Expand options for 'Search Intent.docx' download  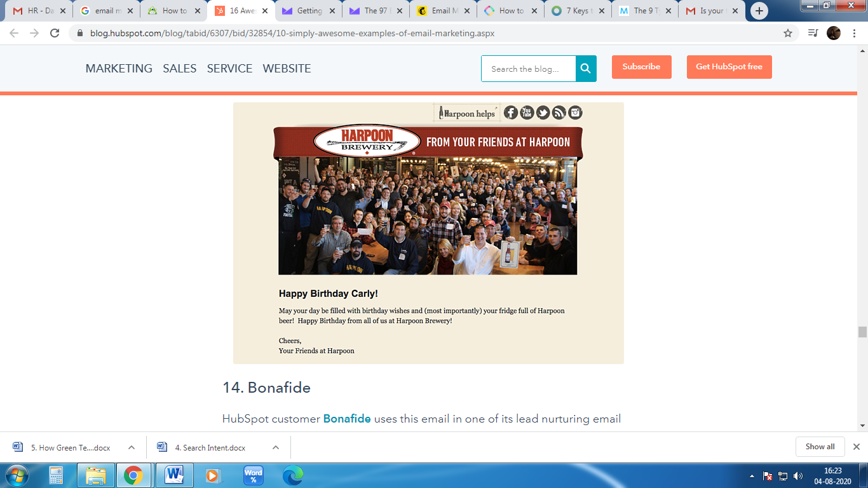[276, 447]
